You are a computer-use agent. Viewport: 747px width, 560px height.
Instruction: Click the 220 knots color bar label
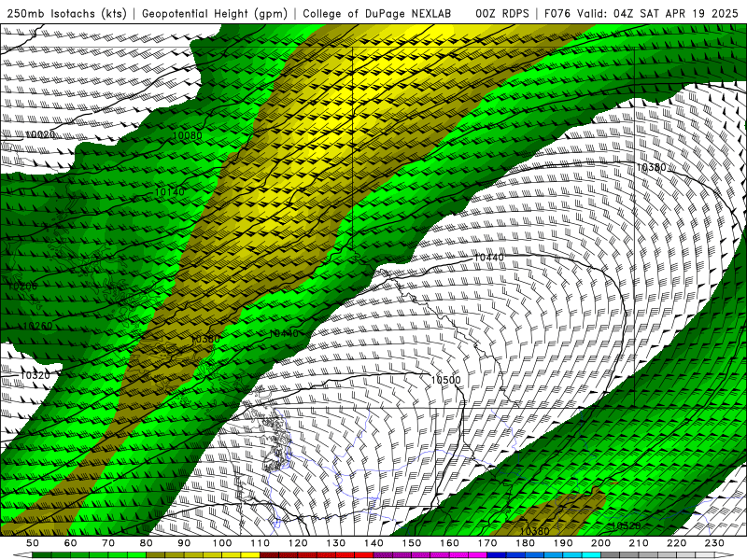point(677,543)
